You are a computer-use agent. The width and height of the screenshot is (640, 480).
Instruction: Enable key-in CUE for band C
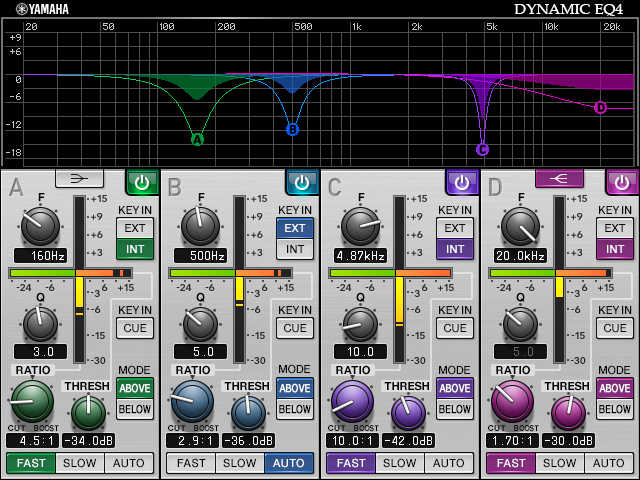point(455,328)
